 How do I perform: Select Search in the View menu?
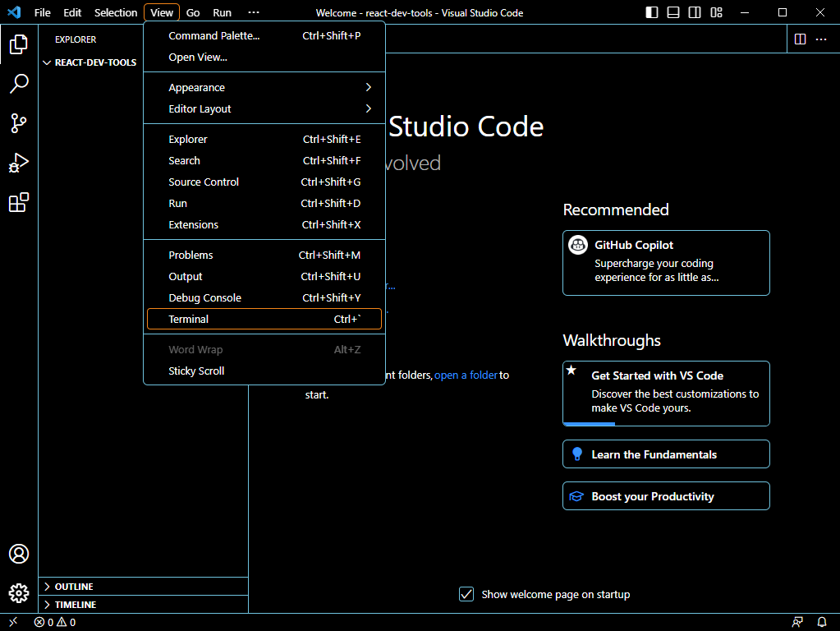coord(264,161)
